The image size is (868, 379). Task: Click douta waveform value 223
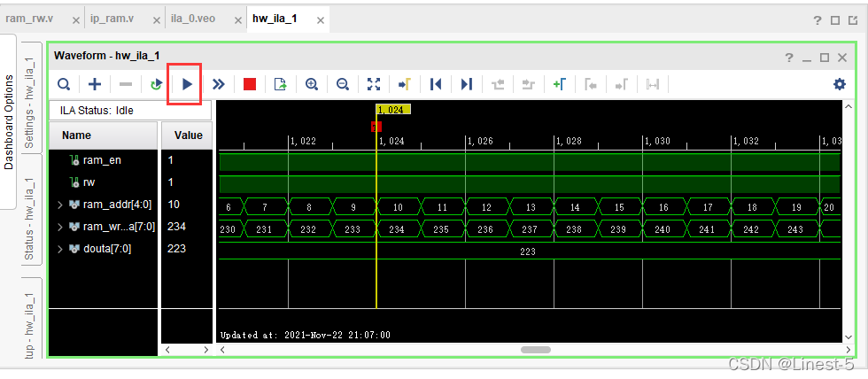click(x=528, y=251)
